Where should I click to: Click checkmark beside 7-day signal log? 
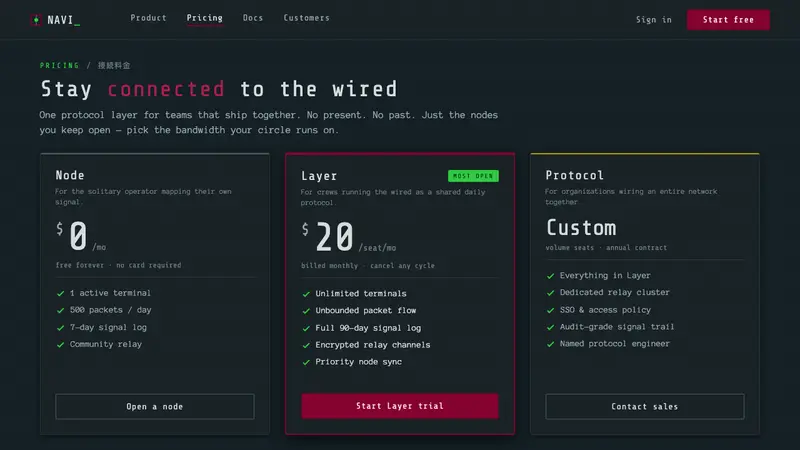pos(61,328)
